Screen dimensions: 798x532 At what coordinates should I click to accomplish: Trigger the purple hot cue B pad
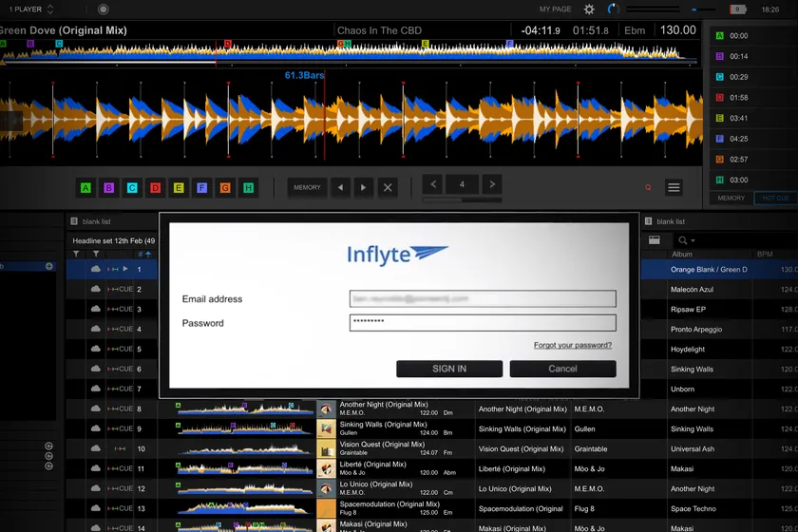tap(109, 188)
